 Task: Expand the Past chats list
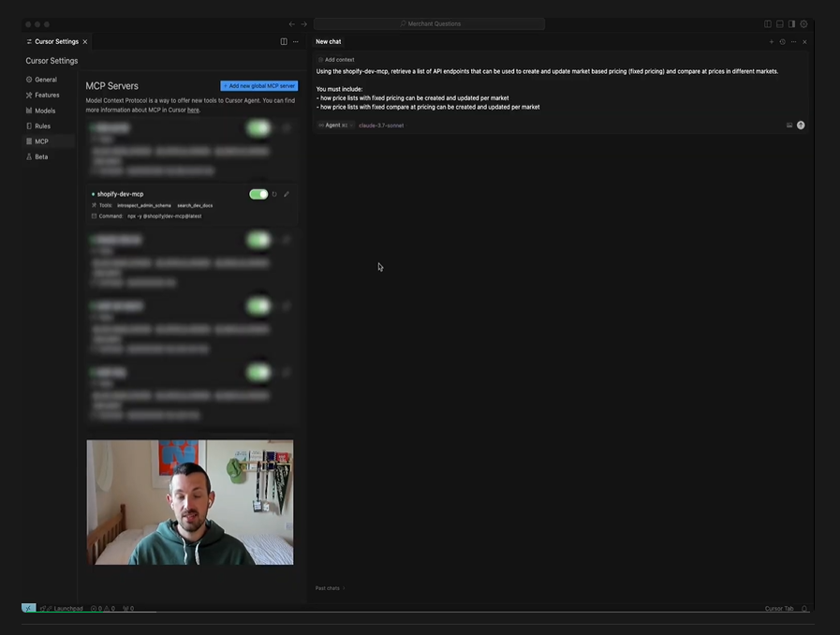(330, 588)
